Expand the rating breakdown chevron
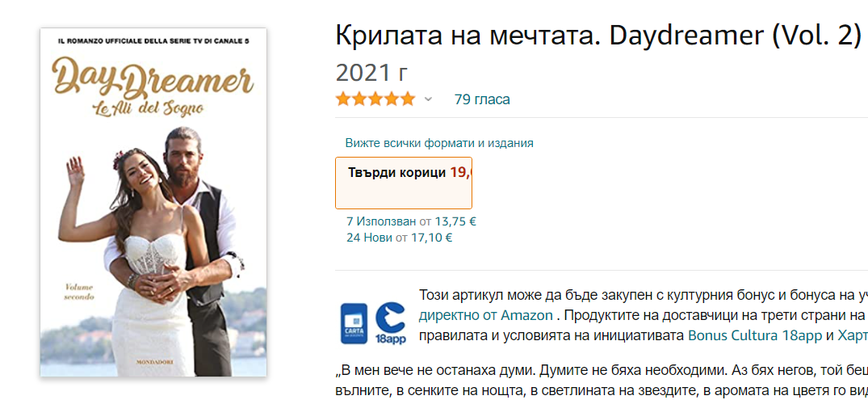868x400 pixels. pyautogui.click(x=428, y=99)
